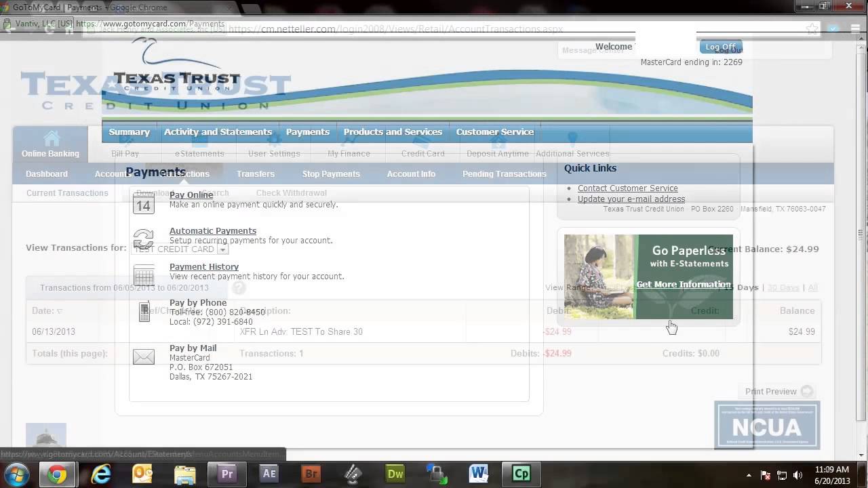Click the NCUA logo badge
The height and width of the screenshot is (488, 868).
pyautogui.click(x=767, y=425)
